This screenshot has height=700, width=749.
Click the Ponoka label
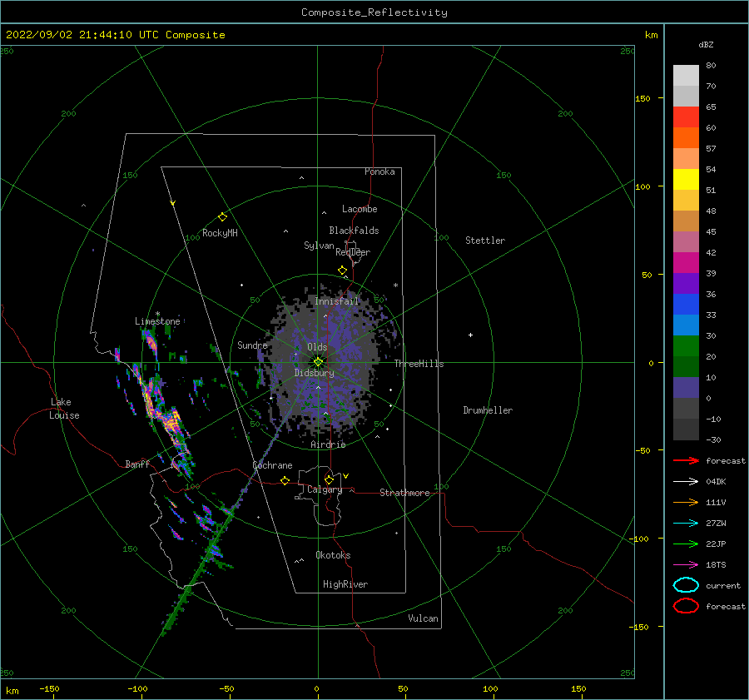379,171
